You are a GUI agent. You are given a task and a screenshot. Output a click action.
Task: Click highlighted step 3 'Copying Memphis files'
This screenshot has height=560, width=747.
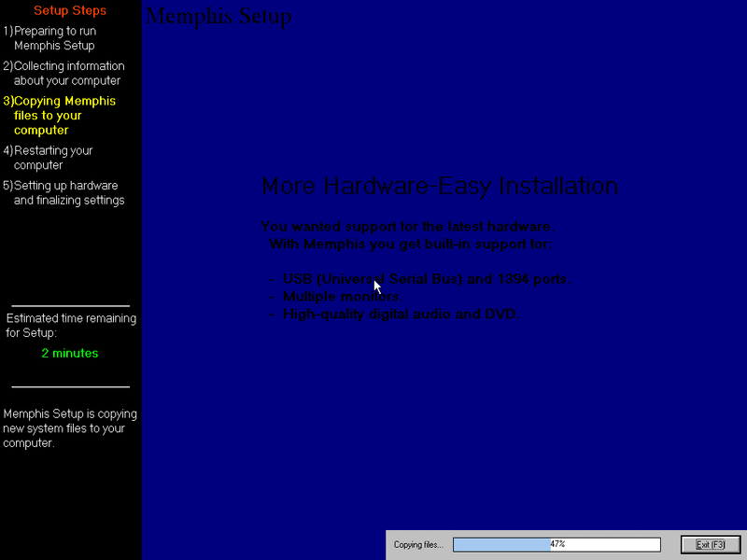click(x=60, y=115)
